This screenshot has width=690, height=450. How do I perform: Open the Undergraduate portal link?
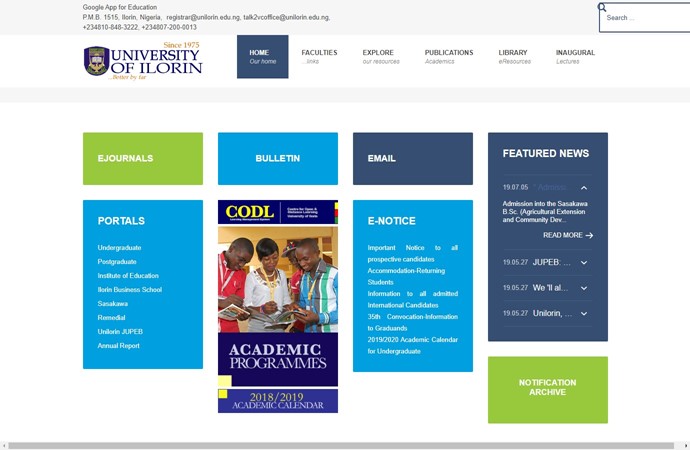coord(119,248)
